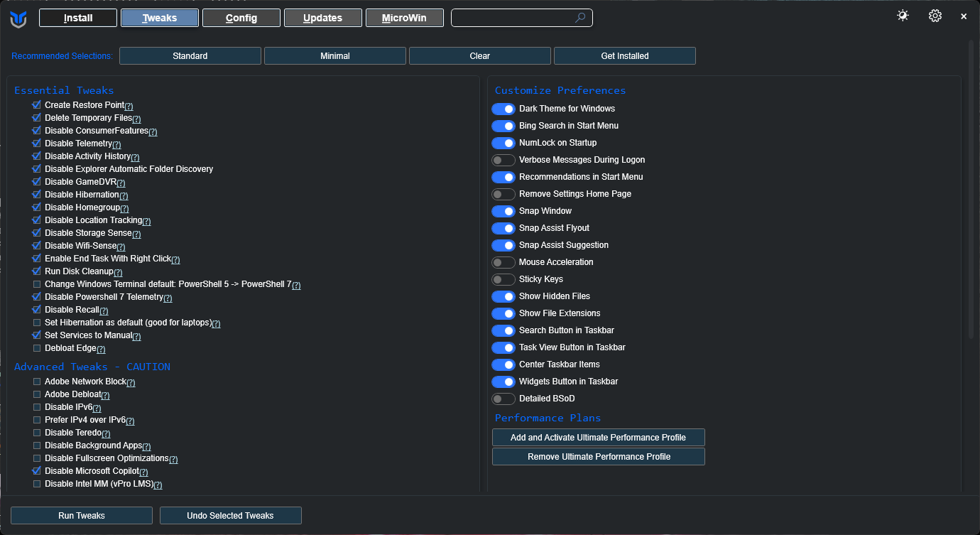Screen dimensions: 980x535
Task: Click the Disable Explorer Automatic Folder Discovery label
Action: tap(129, 169)
